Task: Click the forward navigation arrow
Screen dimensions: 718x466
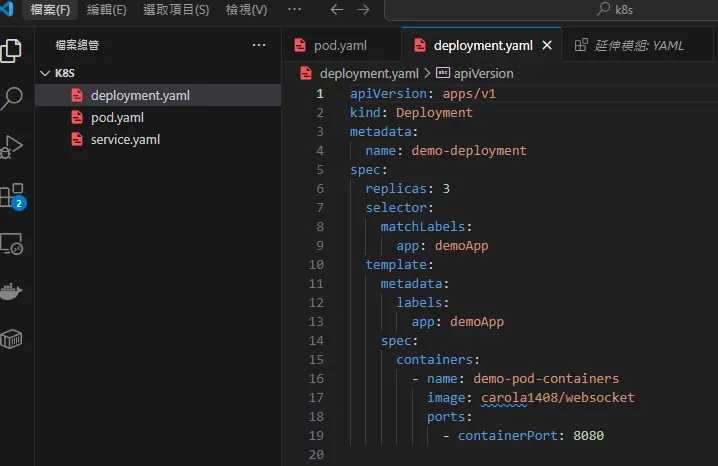Action: (x=363, y=10)
